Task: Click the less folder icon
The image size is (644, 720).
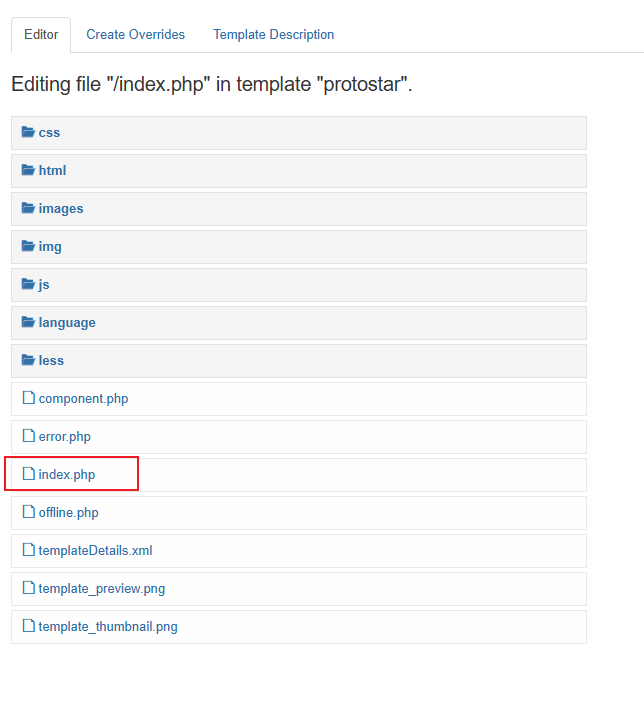Action: tap(28, 361)
